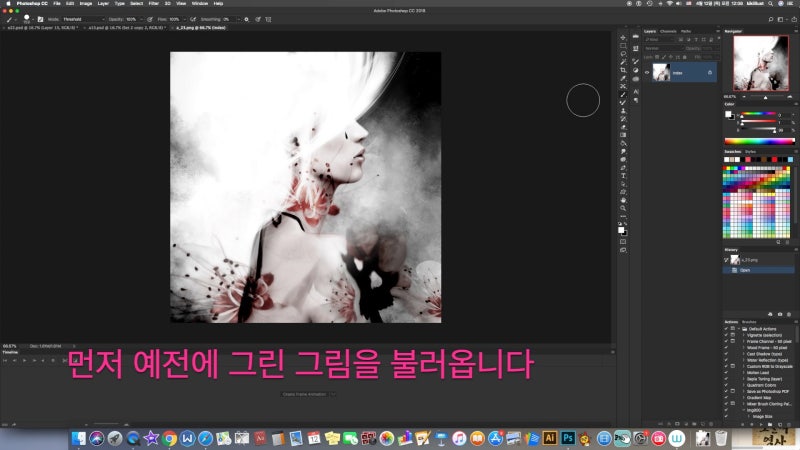Select the Eyedropper tool
The image size is (800, 450).
coord(623,79)
